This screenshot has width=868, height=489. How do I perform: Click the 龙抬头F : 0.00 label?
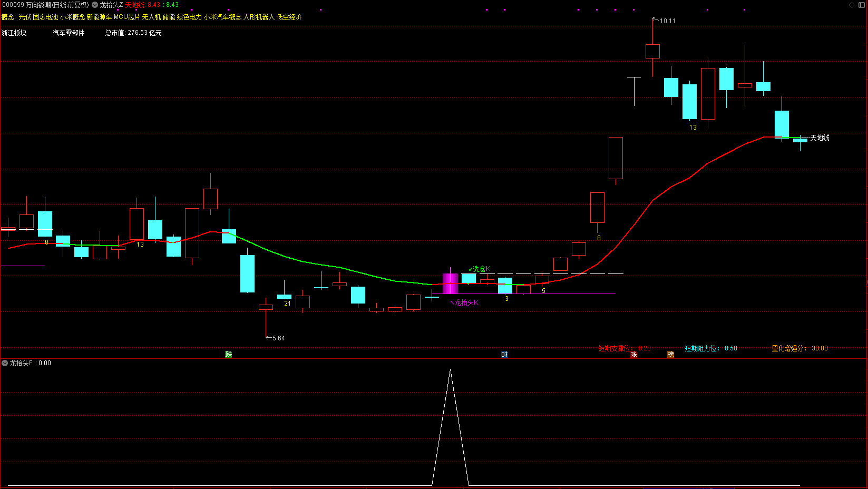30,363
